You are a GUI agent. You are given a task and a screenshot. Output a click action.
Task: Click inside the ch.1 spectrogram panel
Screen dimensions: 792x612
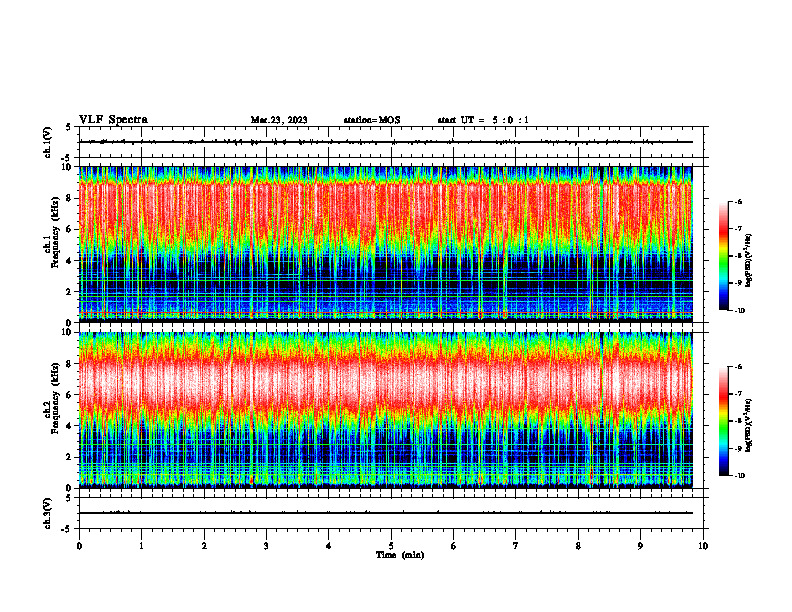point(386,244)
